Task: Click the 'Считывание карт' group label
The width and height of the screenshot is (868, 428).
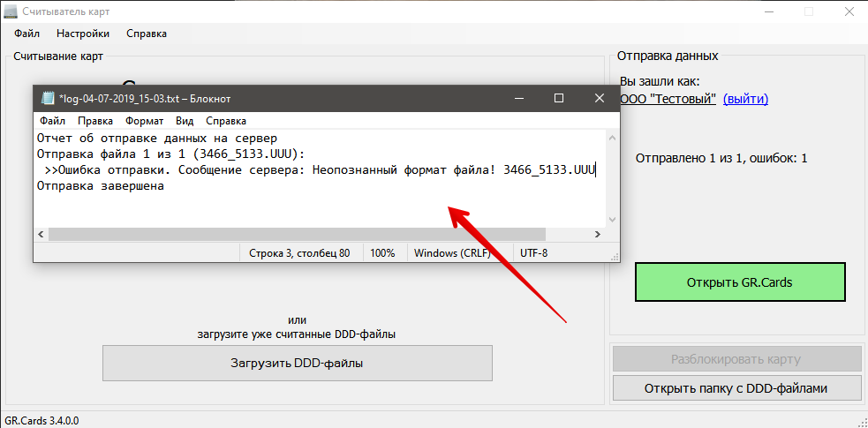Action: coord(58,56)
